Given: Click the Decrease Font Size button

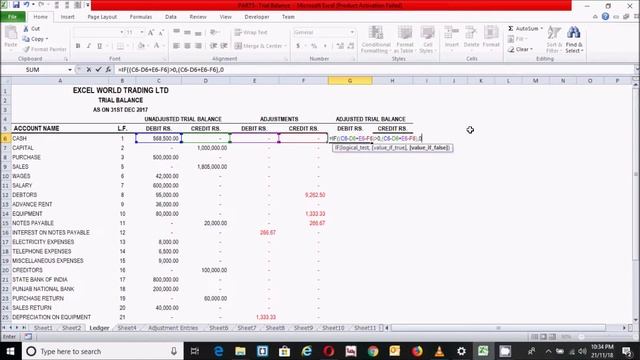Looking at the screenshot, I should coord(161,32).
